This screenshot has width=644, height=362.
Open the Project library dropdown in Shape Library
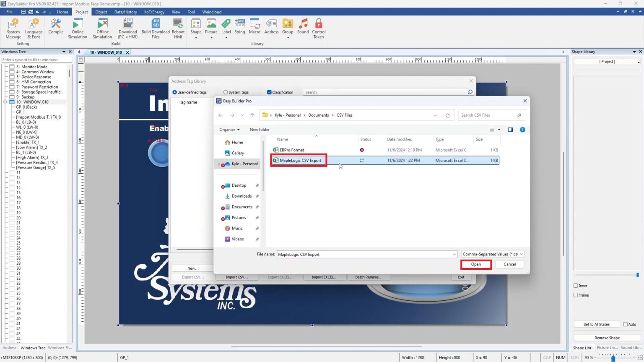[607, 62]
